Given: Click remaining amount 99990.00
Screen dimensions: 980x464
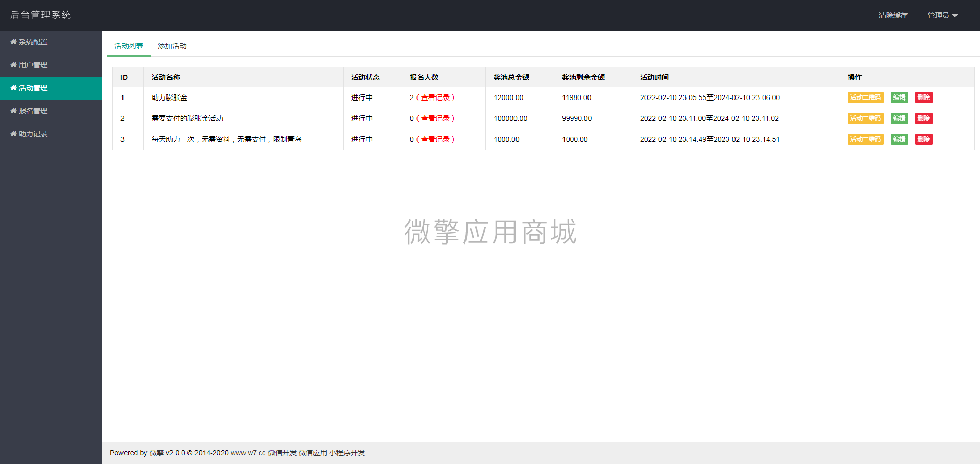Looking at the screenshot, I should (x=577, y=118).
